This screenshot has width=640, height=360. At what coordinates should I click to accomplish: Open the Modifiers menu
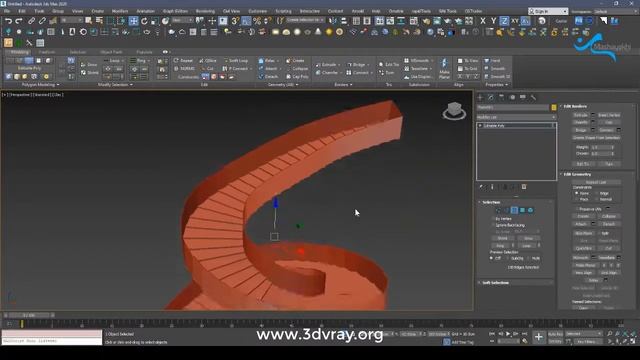[x=120, y=11]
